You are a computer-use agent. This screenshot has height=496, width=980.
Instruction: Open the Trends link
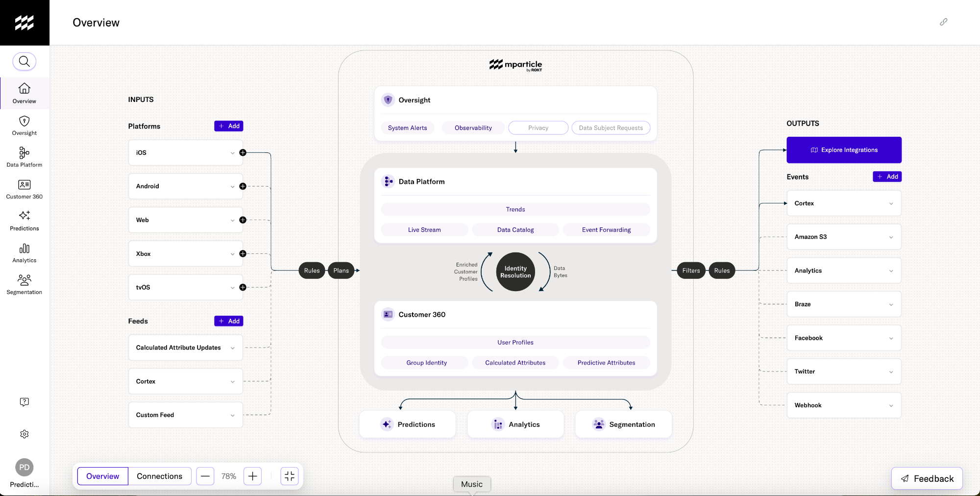(515, 209)
